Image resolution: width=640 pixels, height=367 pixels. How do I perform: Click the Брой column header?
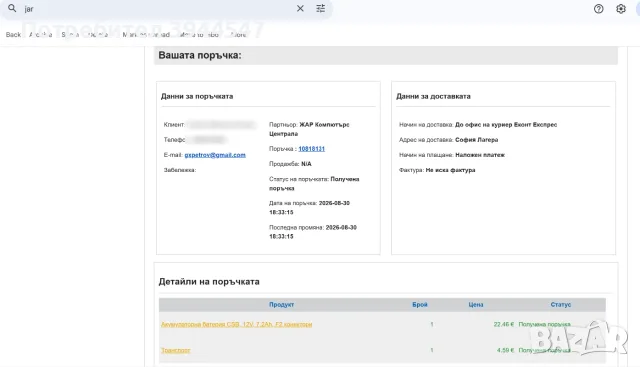click(x=420, y=305)
